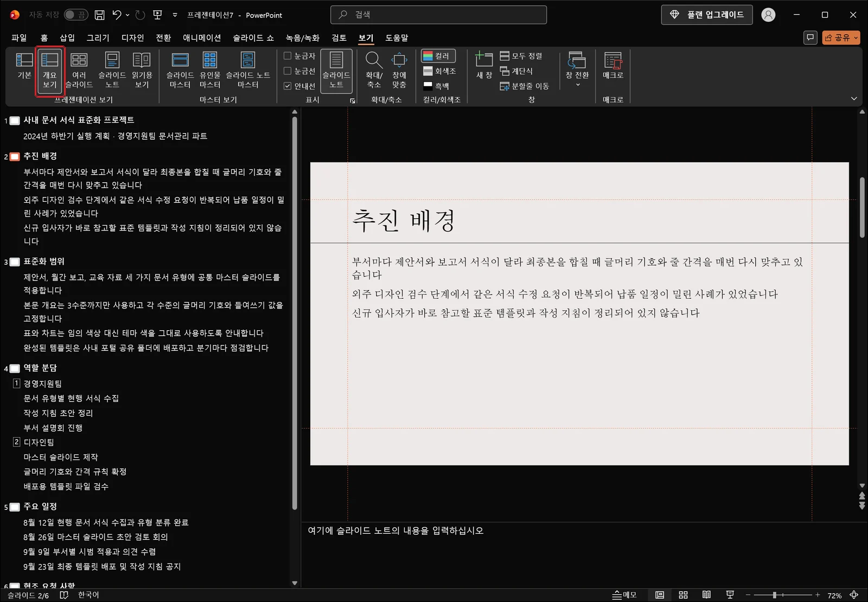
Task: Zoom out with the minus button
Action: [748, 595]
